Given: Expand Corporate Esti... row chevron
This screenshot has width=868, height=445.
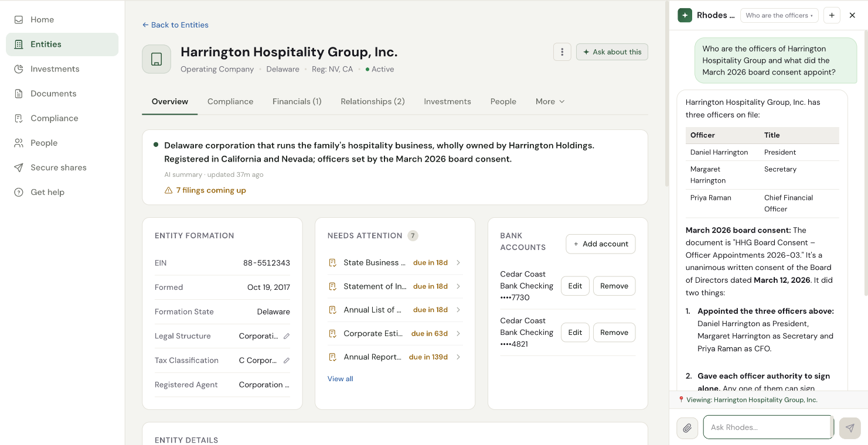Looking at the screenshot, I should [x=458, y=334].
